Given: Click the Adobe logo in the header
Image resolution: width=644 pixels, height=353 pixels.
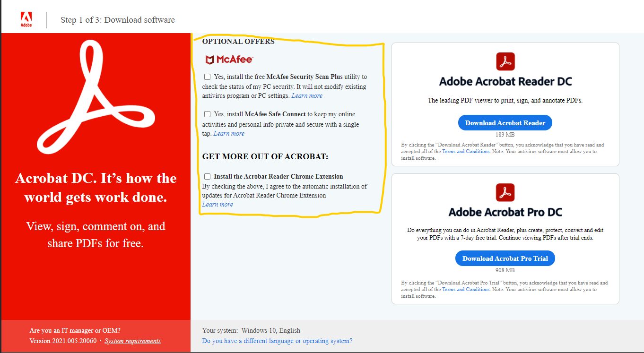Looking at the screenshot, I should point(26,20).
